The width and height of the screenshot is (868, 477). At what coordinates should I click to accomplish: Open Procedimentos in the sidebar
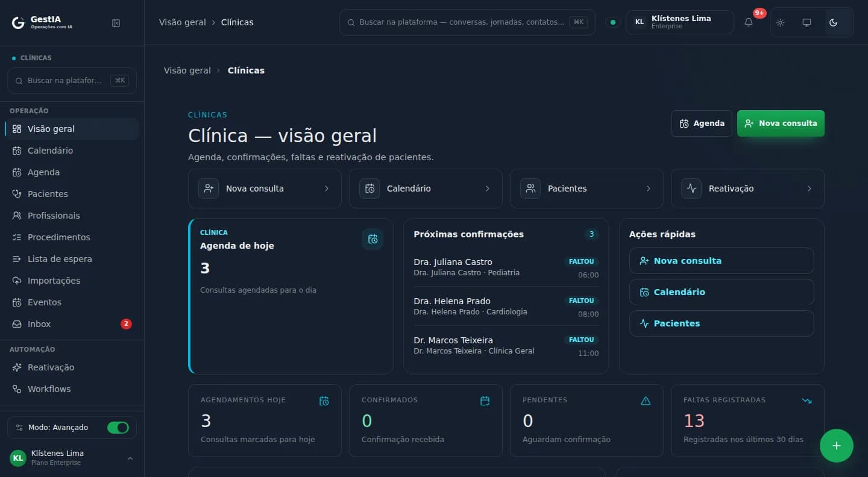(72, 237)
